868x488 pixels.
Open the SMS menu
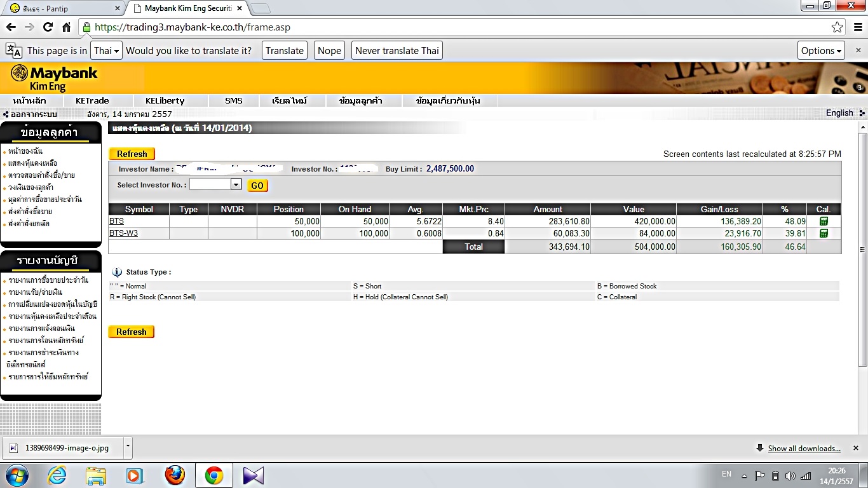click(234, 100)
